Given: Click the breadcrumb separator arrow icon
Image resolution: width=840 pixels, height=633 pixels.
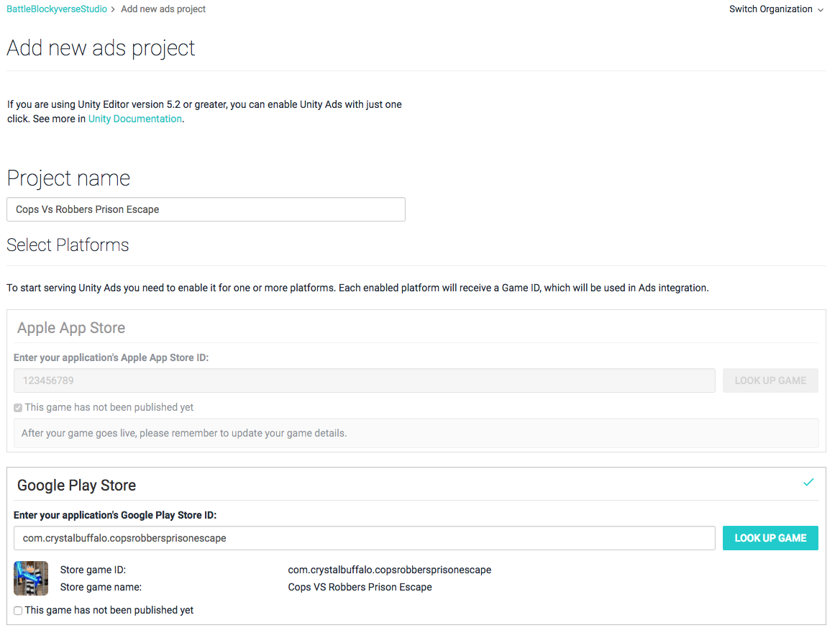Looking at the screenshot, I should (113, 9).
